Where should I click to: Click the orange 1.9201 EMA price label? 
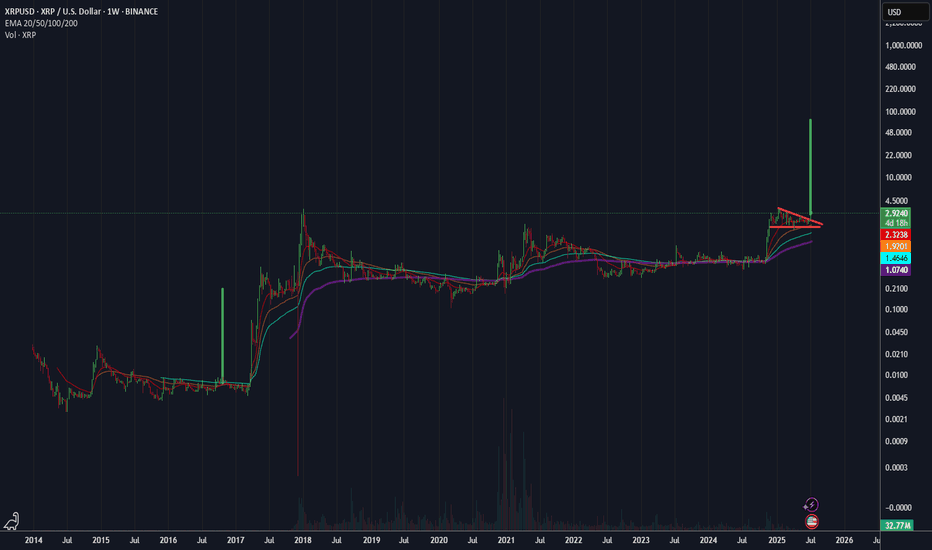[x=896, y=246]
